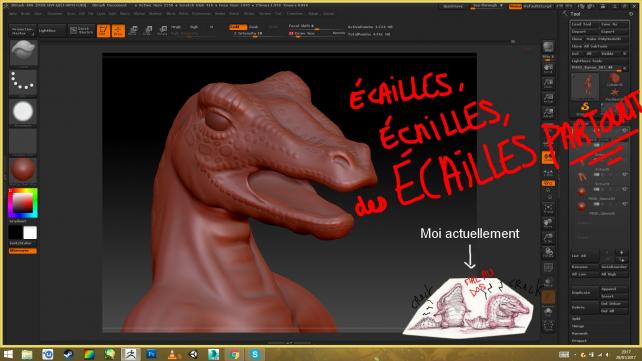Toggle the Zsub option
This screenshot has height=361, width=642.
pos(254,27)
